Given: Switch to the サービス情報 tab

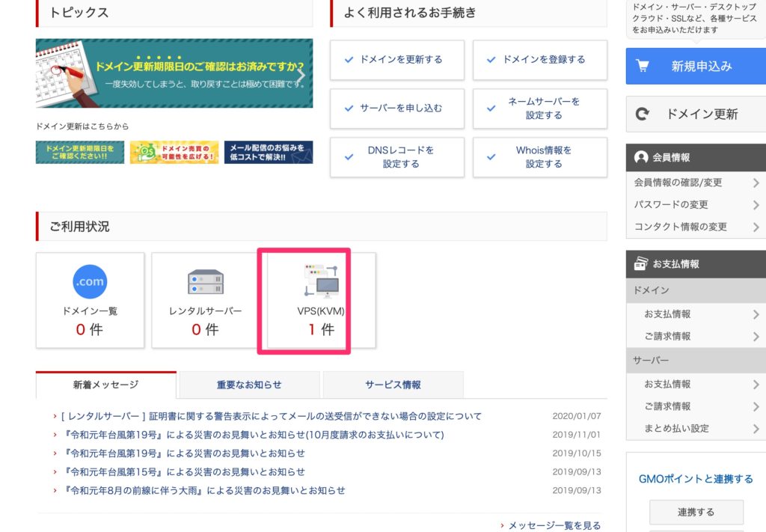Looking at the screenshot, I should click(393, 385).
